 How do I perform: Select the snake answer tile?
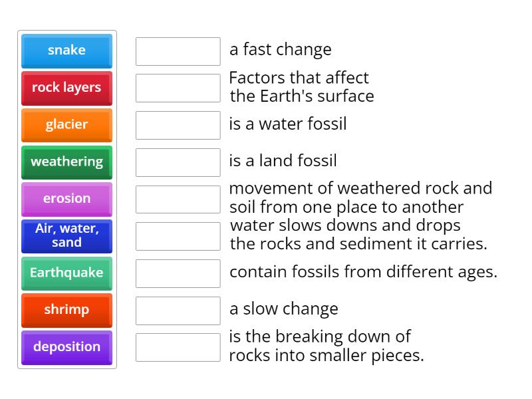point(66,51)
